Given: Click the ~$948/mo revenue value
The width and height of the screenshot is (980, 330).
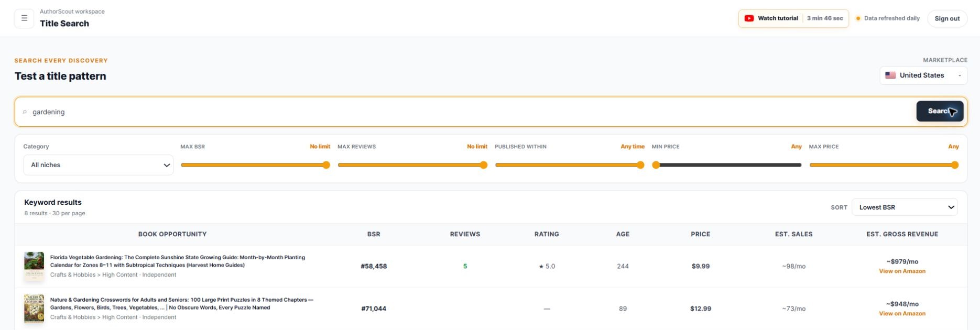Looking at the screenshot, I should click(x=902, y=304).
